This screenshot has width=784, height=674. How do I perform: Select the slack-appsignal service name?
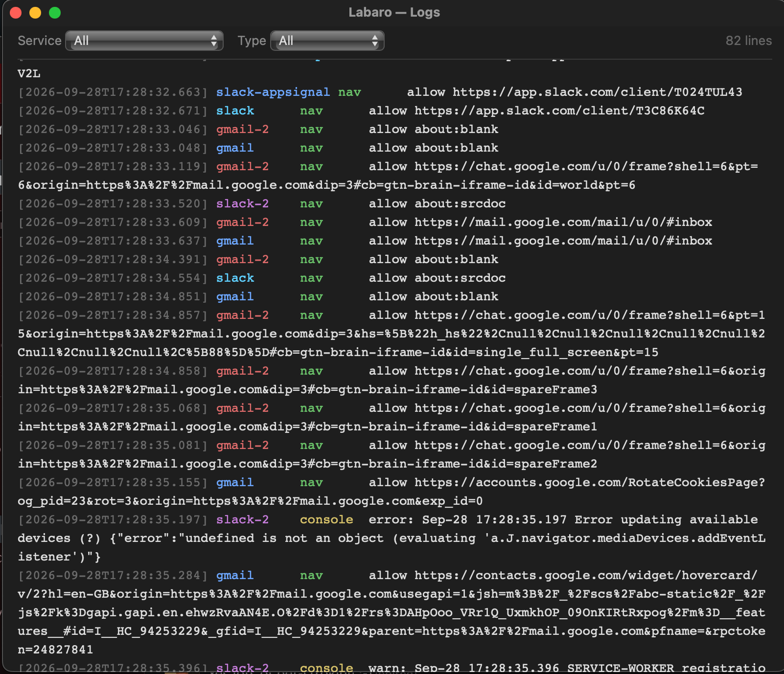coord(273,92)
